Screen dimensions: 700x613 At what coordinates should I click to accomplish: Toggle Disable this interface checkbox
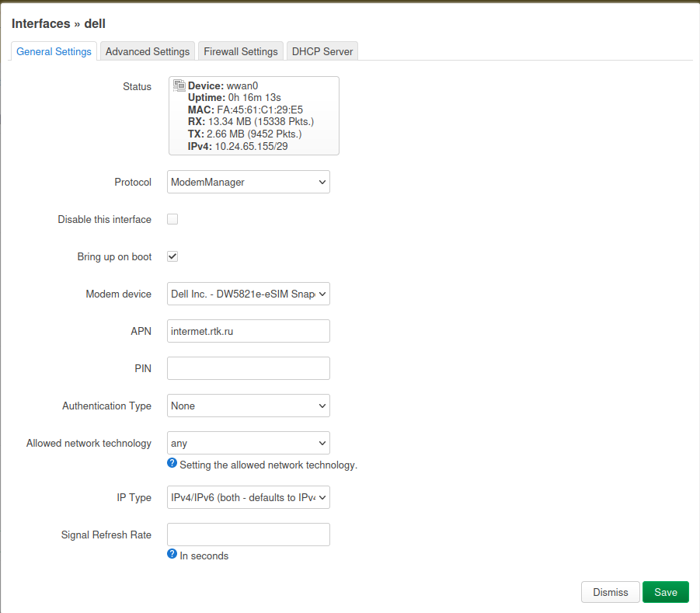point(172,219)
